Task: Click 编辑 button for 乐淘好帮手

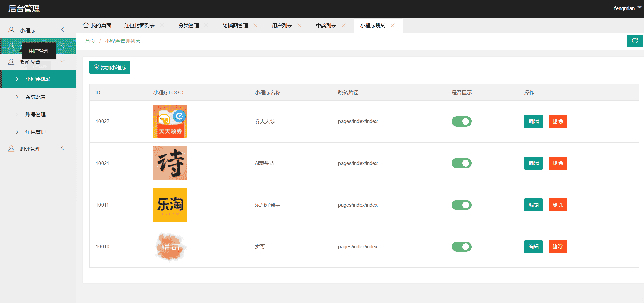Action: point(533,205)
